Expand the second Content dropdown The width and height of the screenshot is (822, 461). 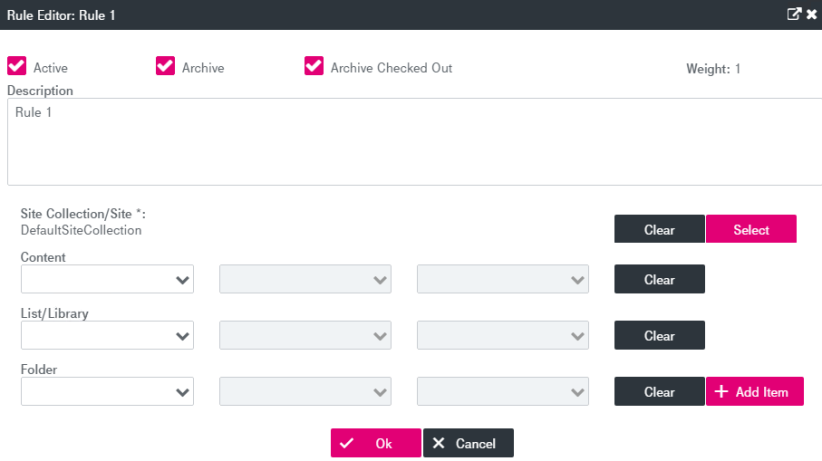point(305,280)
